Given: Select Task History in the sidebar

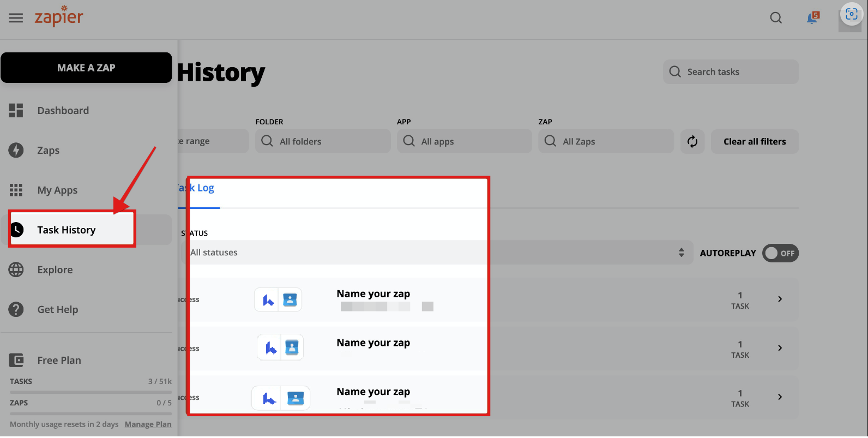Looking at the screenshot, I should pos(67,230).
